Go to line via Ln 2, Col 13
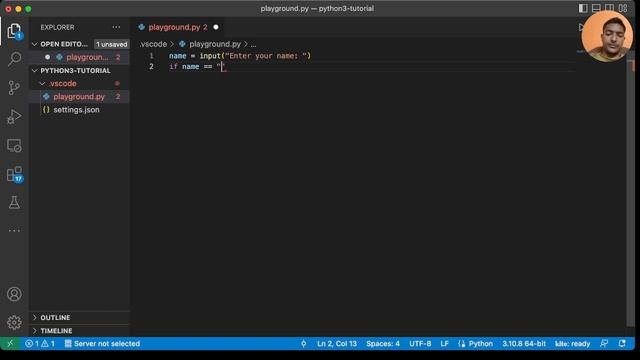Image resolution: width=640 pixels, height=360 pixels. [337, 344]
